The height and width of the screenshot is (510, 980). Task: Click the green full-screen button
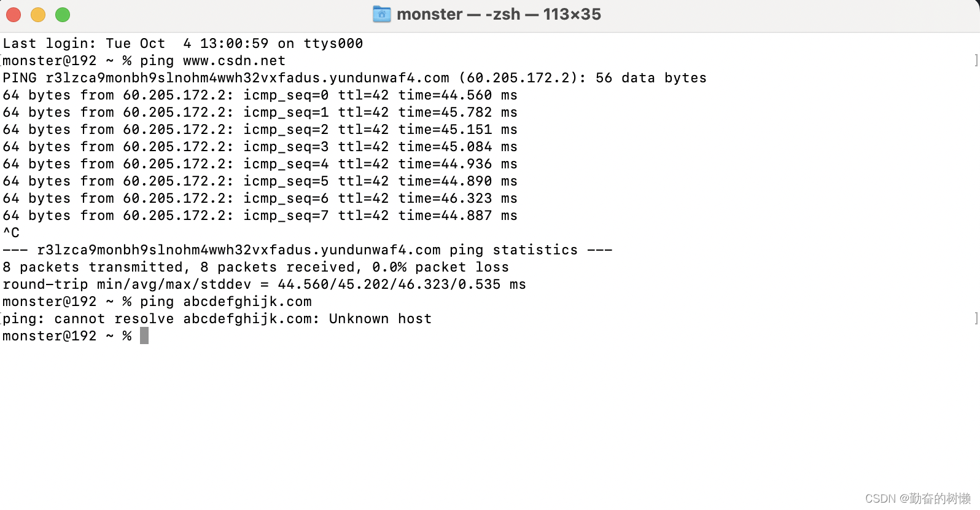pos(61,14)
